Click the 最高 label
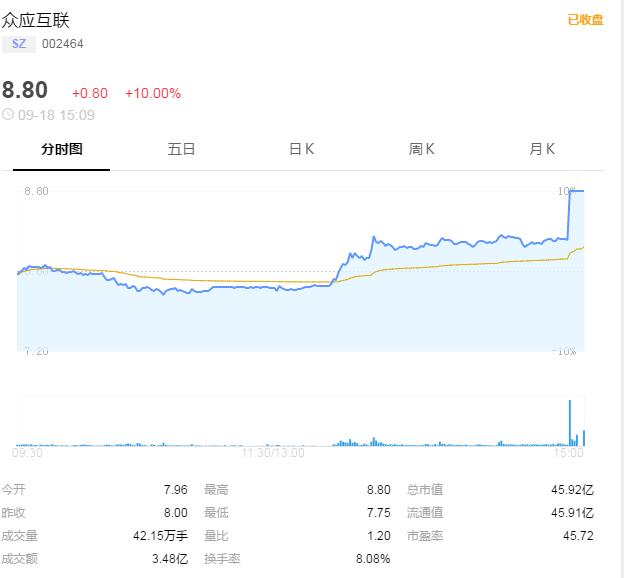624x578 pixels. pos(216,490)
